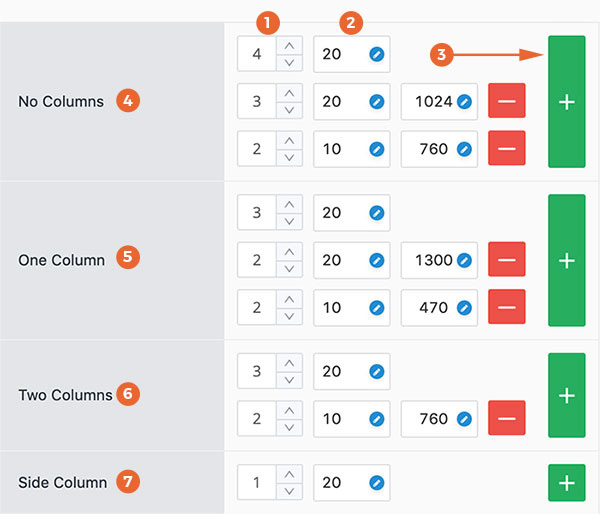Add a new breakpoint to No Columns

click(567, 102)
